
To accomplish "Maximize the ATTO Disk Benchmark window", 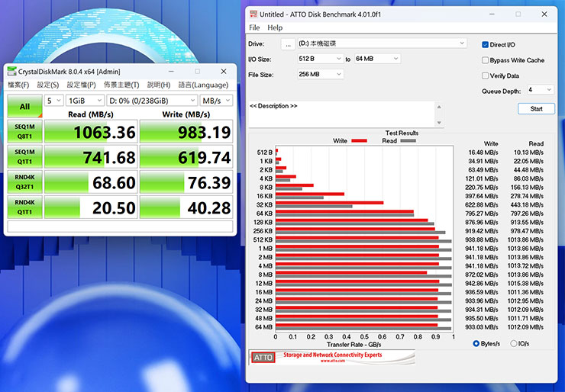I will (518, 14).
